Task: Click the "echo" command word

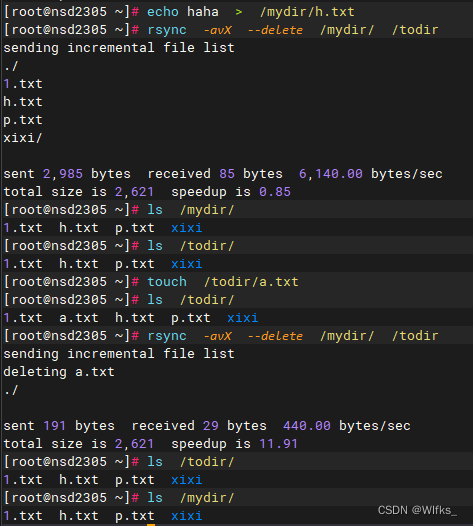Action: pos(163,12)
